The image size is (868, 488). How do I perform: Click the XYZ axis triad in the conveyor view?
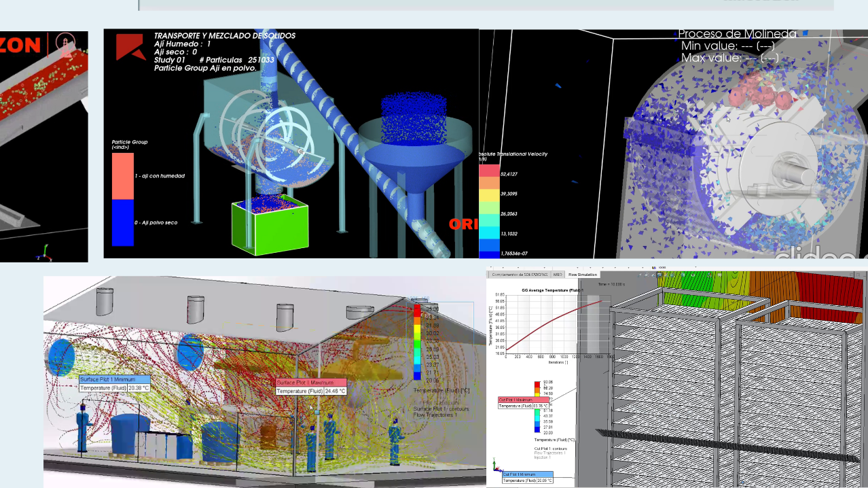point(46,253)
